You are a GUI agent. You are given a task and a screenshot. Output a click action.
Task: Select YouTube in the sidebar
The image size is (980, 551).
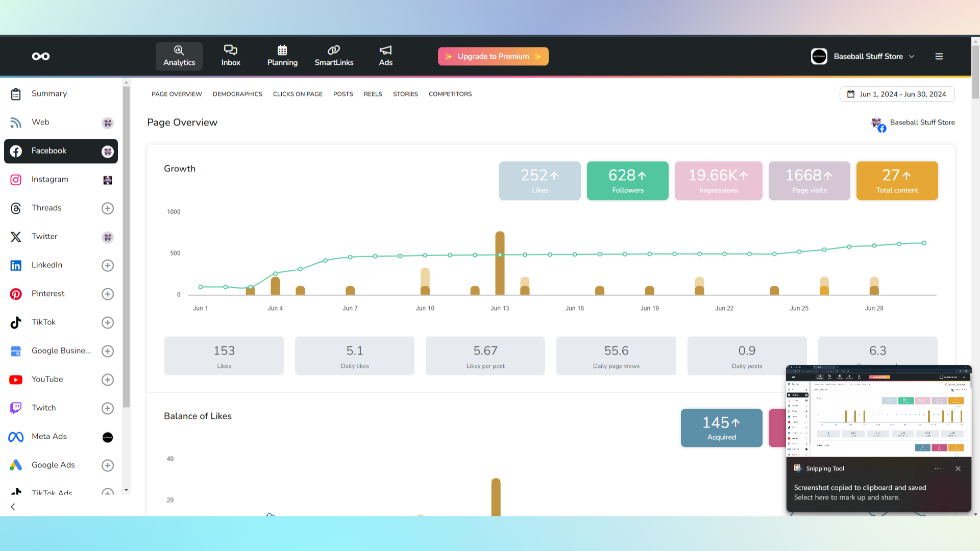point(61,380)
